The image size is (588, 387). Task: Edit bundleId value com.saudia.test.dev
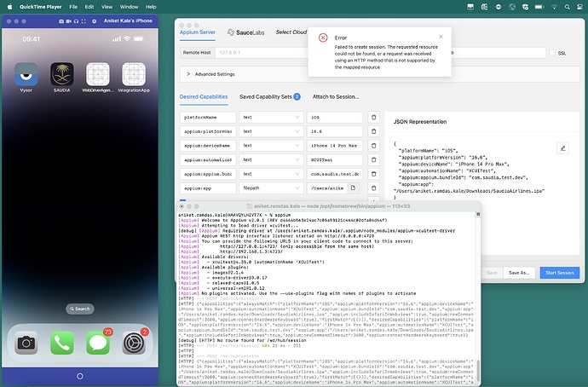pos(335,174)
